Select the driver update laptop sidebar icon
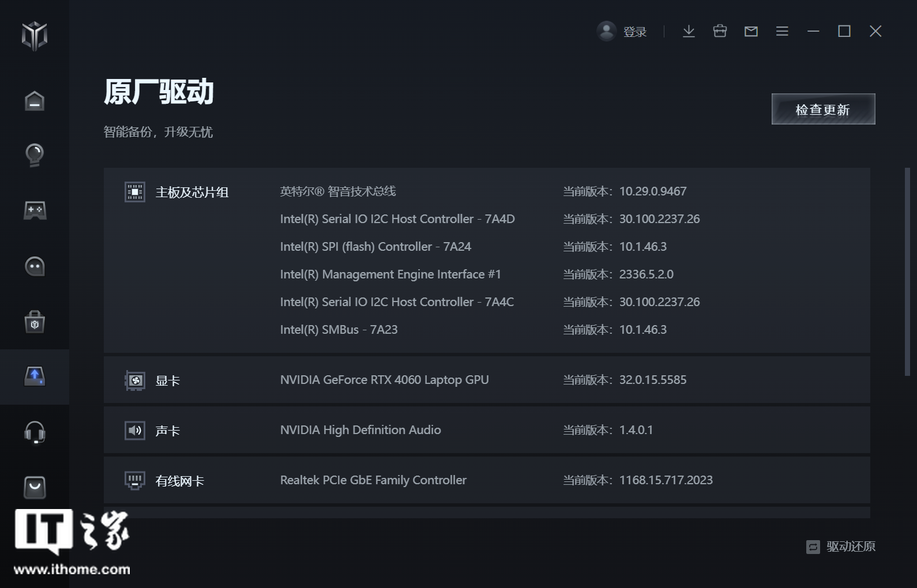The width and height of the screenshot is (917, 588). click(x=35, y=377)
